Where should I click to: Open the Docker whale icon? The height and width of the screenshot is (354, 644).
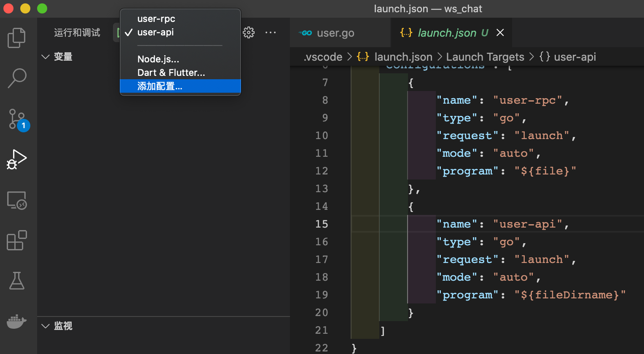(x=17, y=321)
